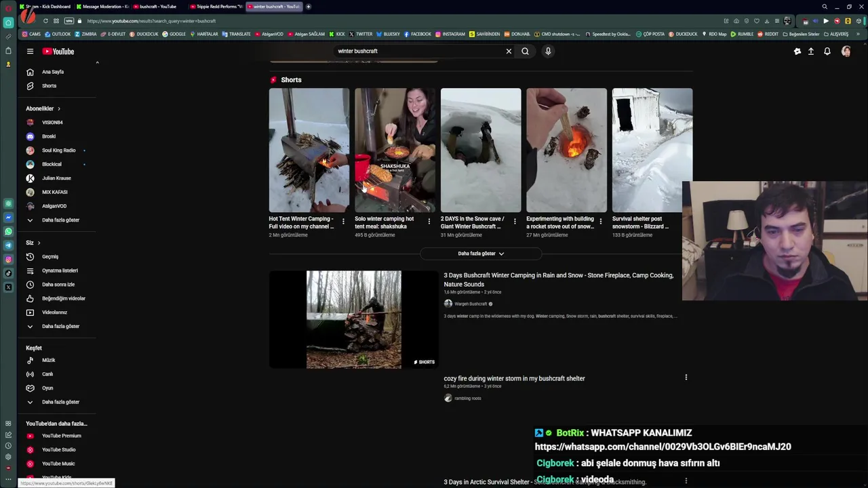The image size is (868, 488).
Task: Open cozy fire during winter storm title
Action: 514,379
